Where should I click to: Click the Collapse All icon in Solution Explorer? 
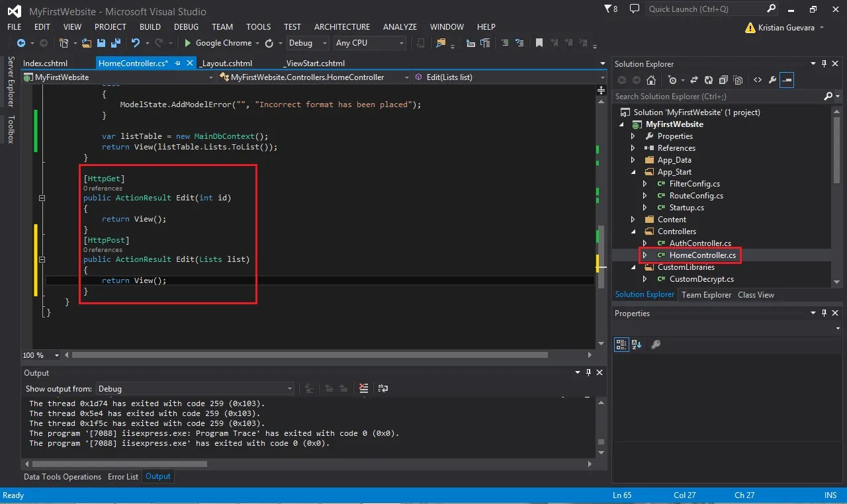[723, 80]
